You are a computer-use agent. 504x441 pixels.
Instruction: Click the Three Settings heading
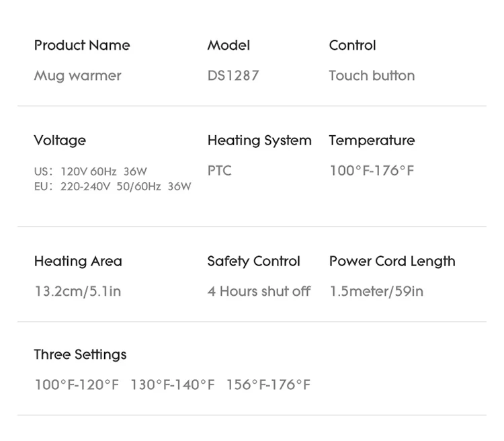[81, 355]
